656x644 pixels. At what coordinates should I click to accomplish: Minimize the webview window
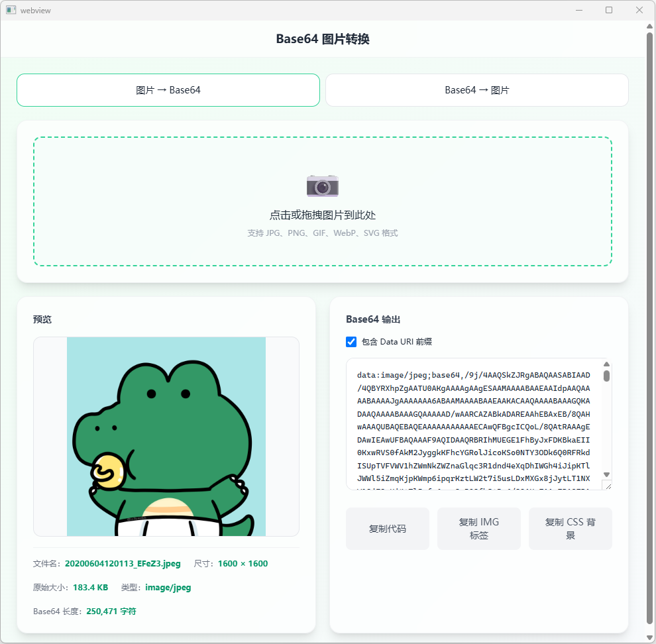(x=579, y=10)
